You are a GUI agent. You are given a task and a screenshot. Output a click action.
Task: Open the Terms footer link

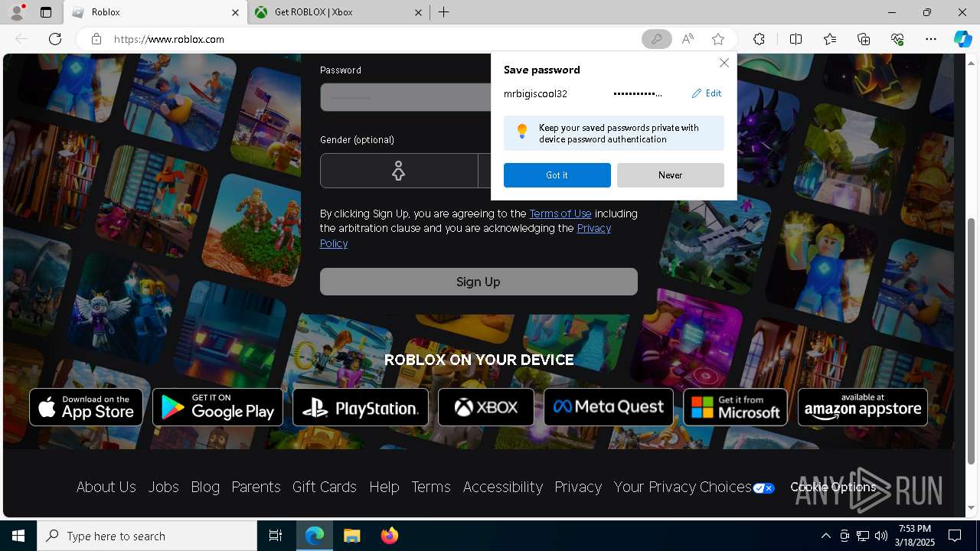pyautogui.click(x=431, y=487)
